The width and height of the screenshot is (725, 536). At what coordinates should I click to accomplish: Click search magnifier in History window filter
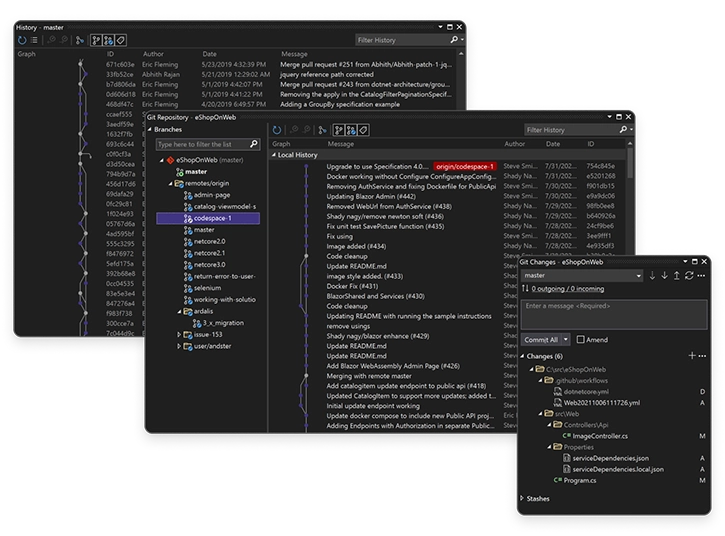click(x=454, y=40)
